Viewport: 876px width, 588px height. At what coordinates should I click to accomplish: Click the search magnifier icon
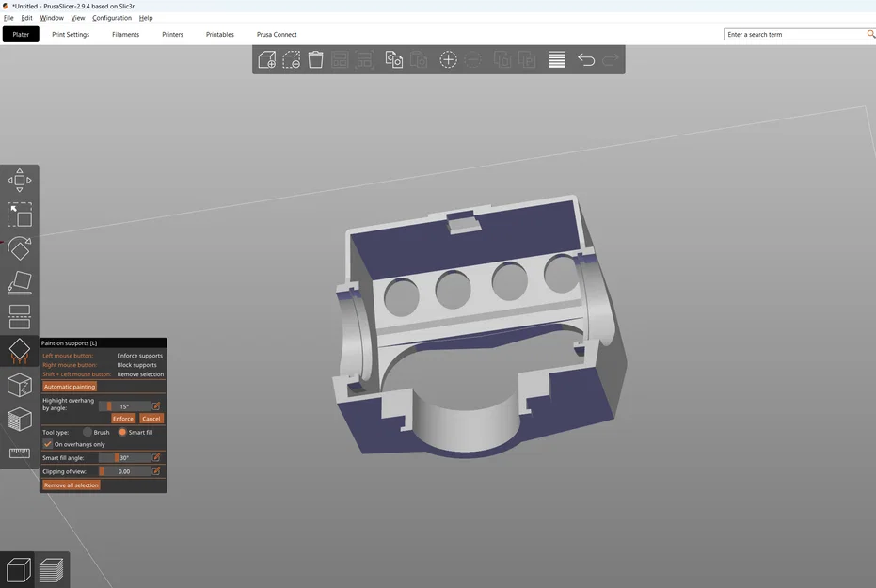870,34
